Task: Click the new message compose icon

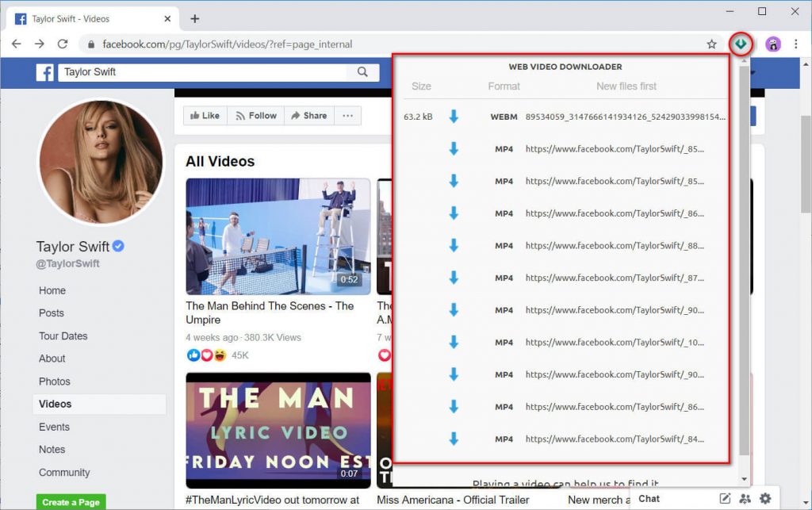Action: pos(725,499)
